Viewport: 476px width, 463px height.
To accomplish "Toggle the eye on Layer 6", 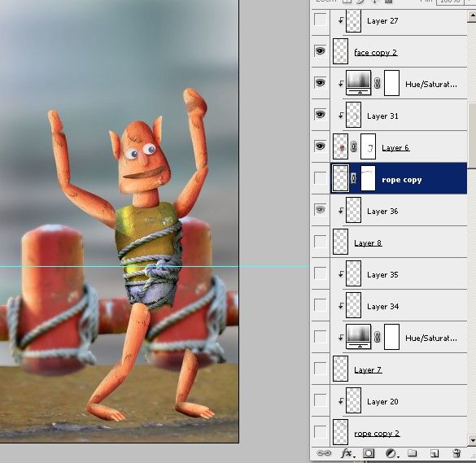I will tap(321, 146).
